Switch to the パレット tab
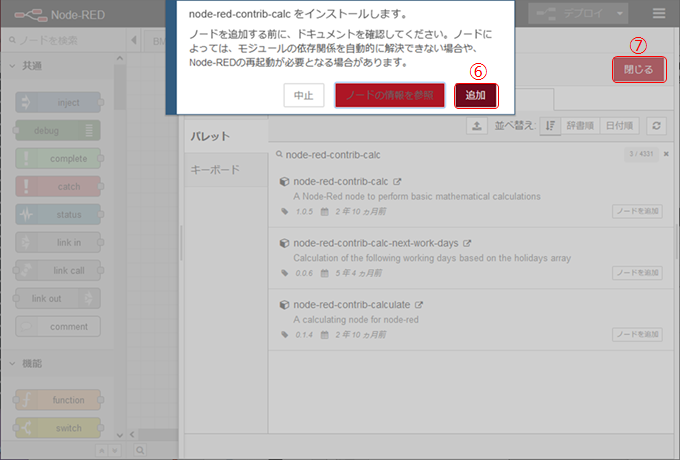 [x=211, y=136]
